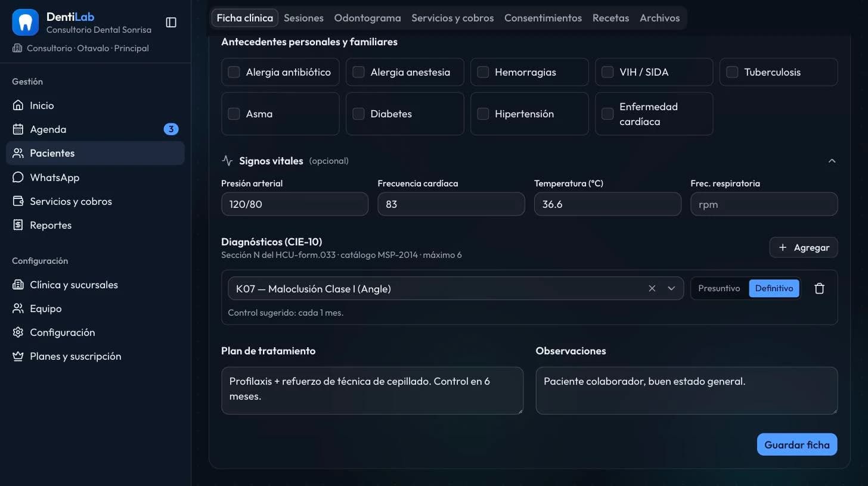868x486 pixels.
Task: Clear the K07 diagnosis selection
Action: tap(652, 288)
